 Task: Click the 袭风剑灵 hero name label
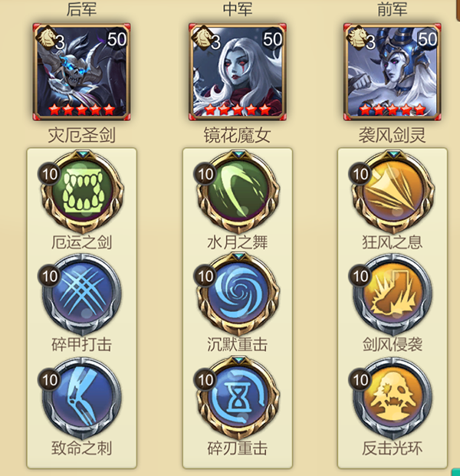[x=392, y=135]
